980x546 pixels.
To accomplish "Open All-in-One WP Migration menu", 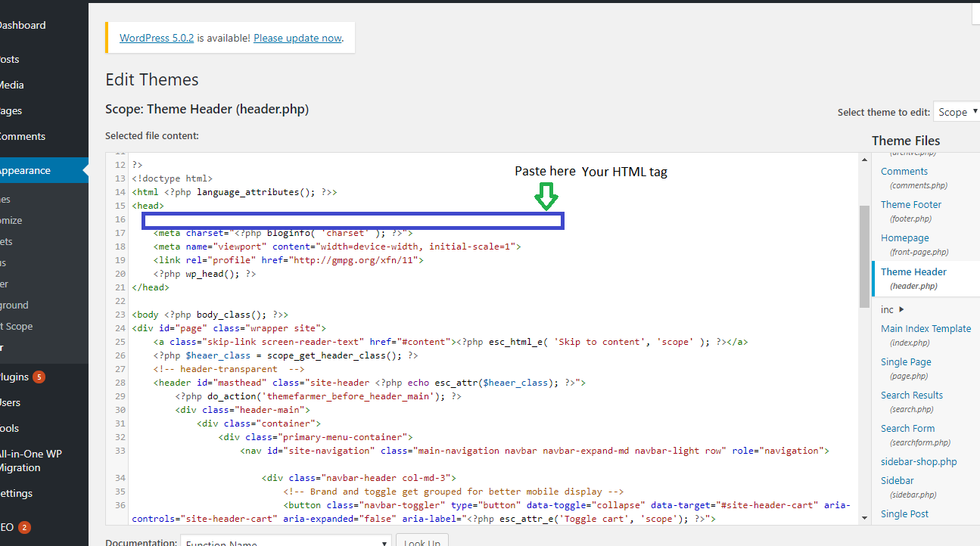I will (x=44, y=461).
